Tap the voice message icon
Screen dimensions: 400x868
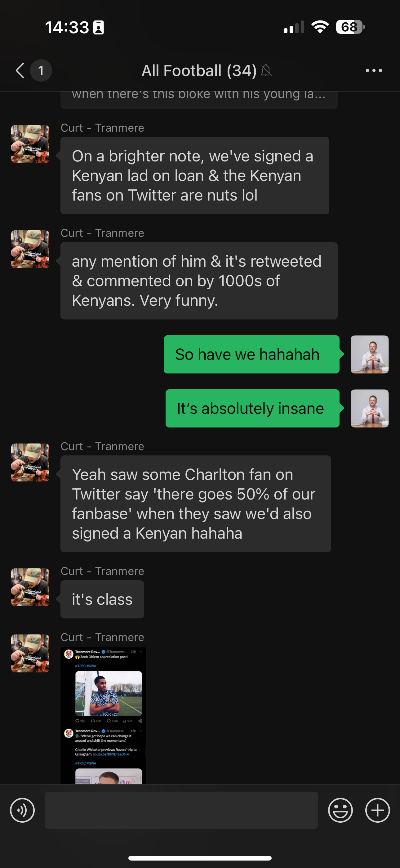22,810
